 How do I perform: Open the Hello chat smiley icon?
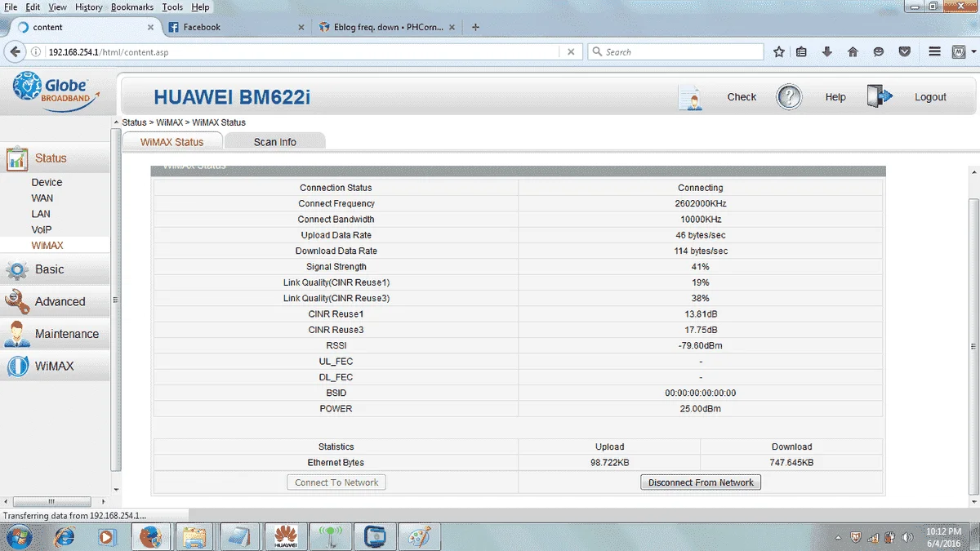click(879, 51)
